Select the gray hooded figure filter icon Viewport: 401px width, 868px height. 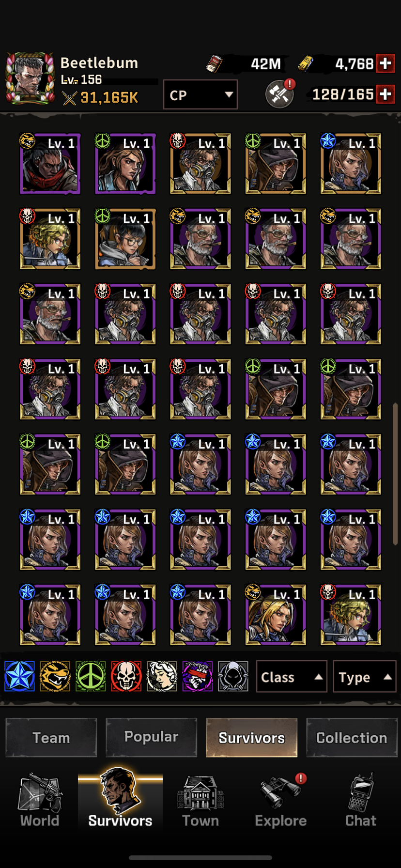(x=233, y=676)
